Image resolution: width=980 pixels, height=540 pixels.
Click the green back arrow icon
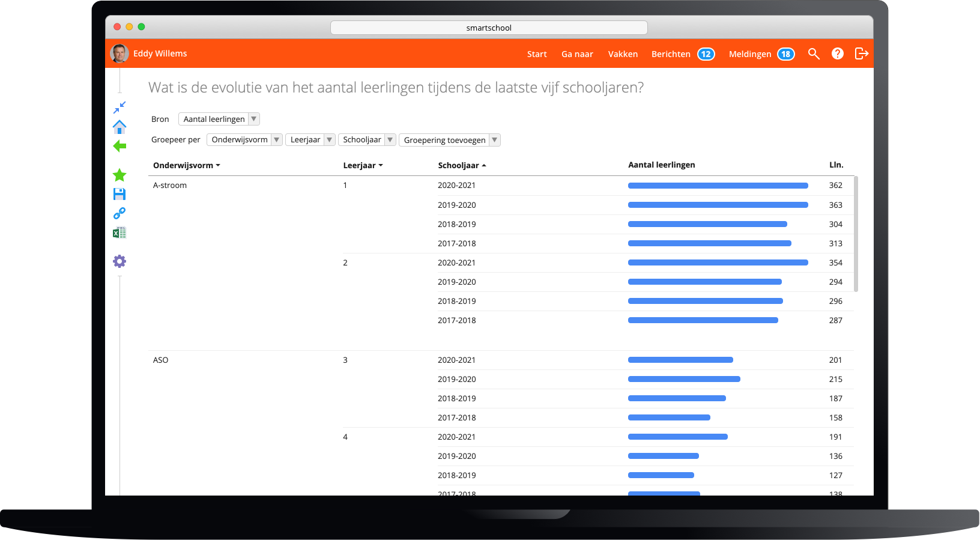[x=119, y=146]
